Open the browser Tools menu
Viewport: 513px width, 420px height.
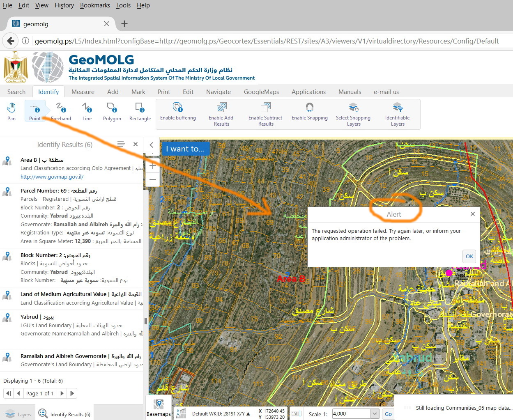pos(123,5)
